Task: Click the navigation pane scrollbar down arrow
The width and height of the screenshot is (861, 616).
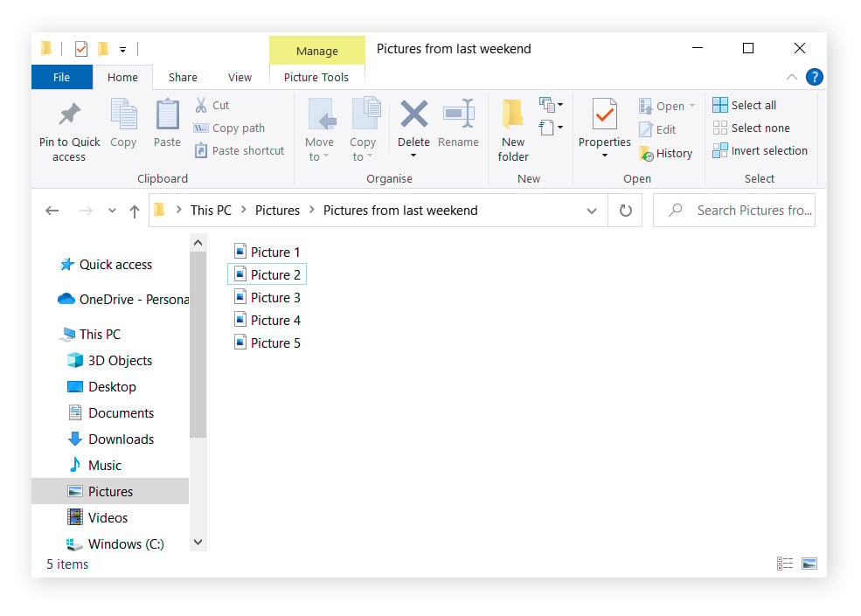Action: tap(198, 542)
